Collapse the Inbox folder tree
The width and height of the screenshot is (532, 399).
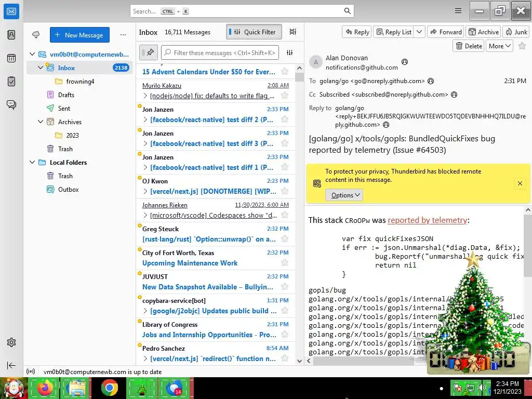41,68
